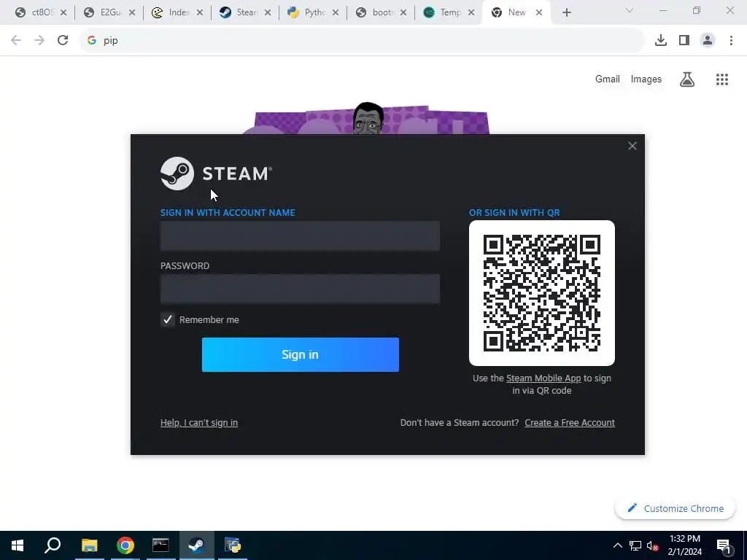Image resolution: width=747 pixels, height=560 pixels.
Task: Open the Help, I can't sign in link
Action: 199,423
